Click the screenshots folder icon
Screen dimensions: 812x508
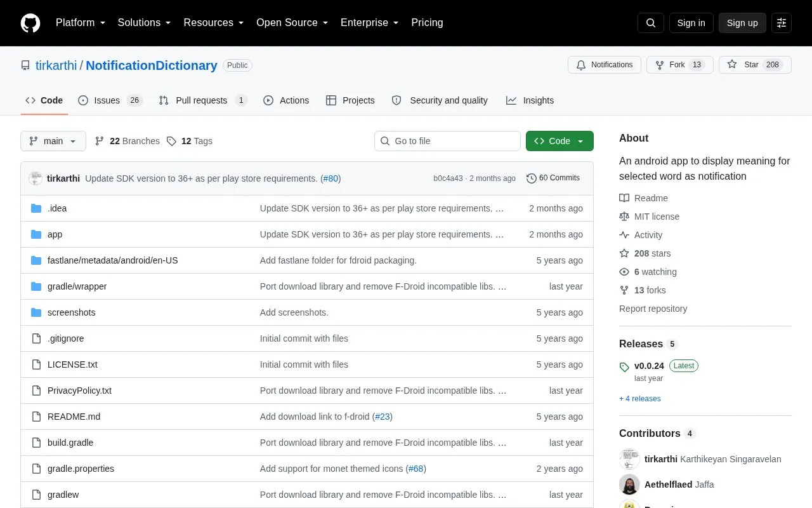[36, 312]
